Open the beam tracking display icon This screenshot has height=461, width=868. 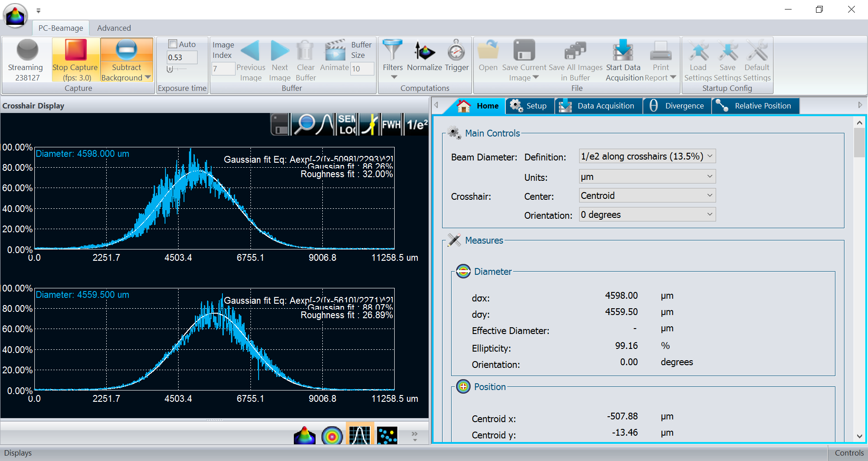(x=387, y=435)
